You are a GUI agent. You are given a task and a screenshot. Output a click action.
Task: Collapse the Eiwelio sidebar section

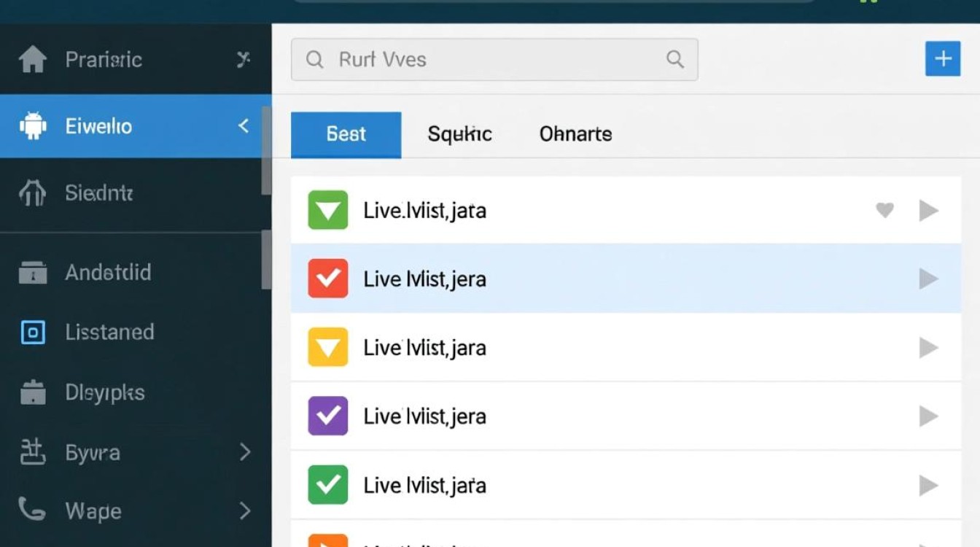tap(243, 125)
